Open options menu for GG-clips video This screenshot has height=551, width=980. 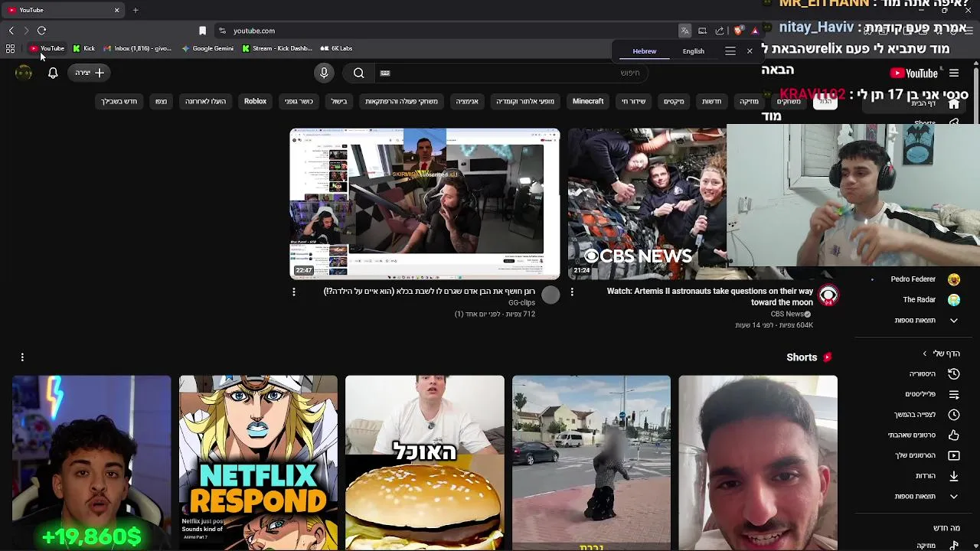click(294, 292)
